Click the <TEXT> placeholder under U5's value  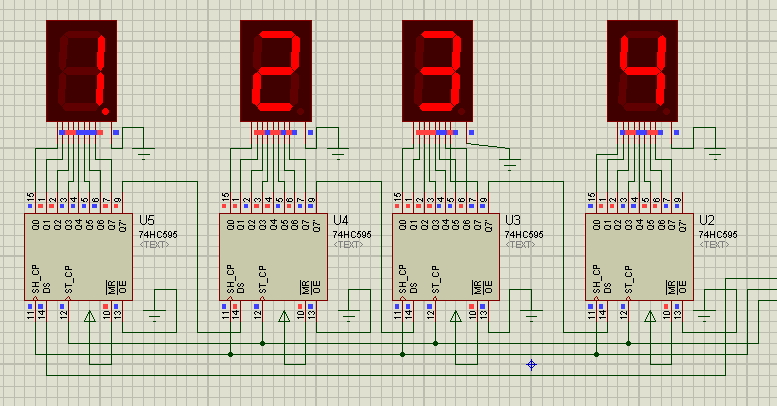click(x=154, y=245)
